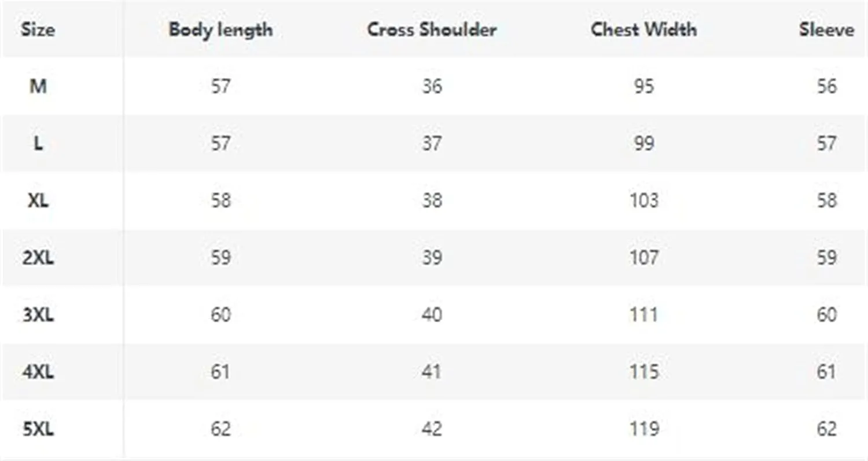Viewport: 868px width, 461px height.
Task: Click chest width value 95
Action: tap(643, 86)
